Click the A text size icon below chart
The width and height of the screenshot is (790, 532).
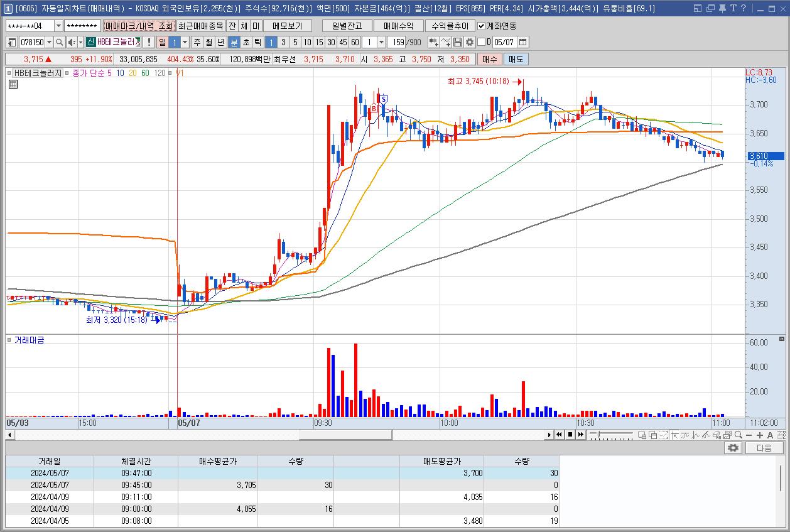[x=770, y=435]
